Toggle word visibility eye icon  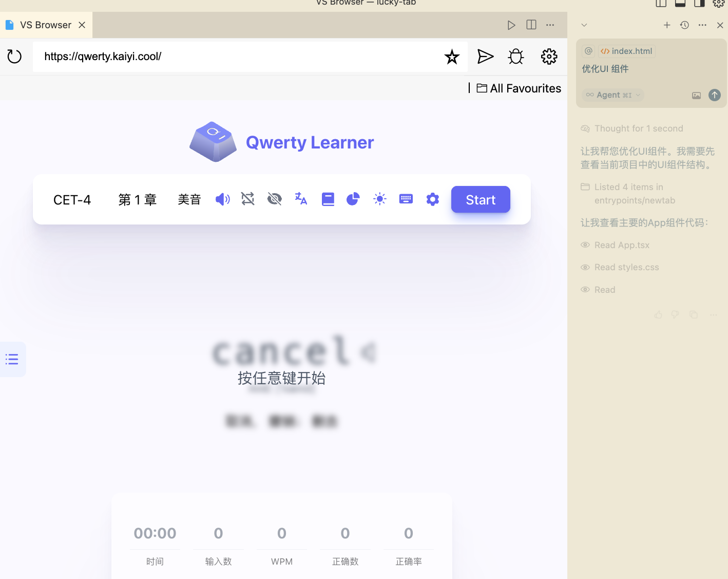[x=275, y=199]
